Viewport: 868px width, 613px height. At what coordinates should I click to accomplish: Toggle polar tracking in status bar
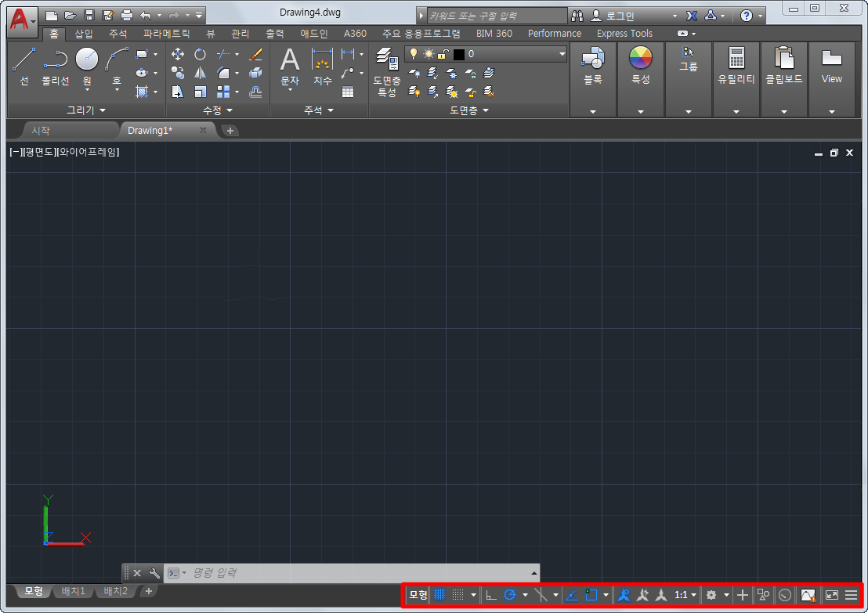coord(510,595)
